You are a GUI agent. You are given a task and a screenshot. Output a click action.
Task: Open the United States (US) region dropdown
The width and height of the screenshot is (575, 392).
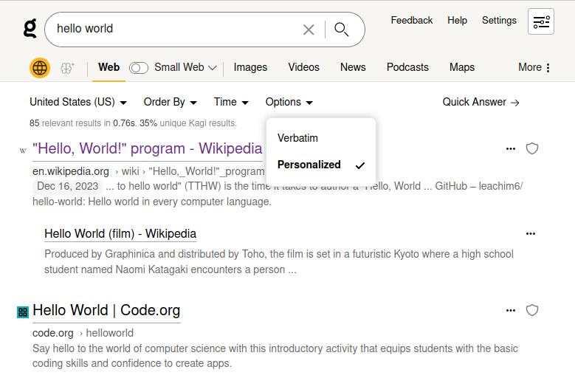pos(78,102)
